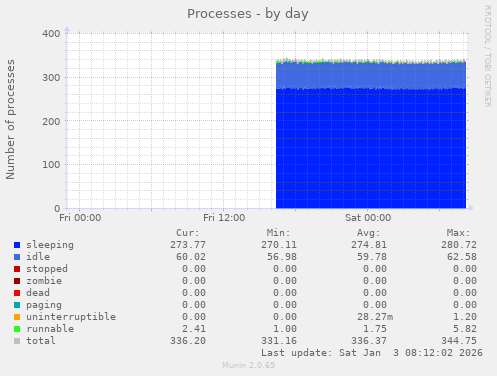This screenshot has height=376, width=497.
Task: Click the 200 y-axis tick label
Action: (x=51, y=121)
